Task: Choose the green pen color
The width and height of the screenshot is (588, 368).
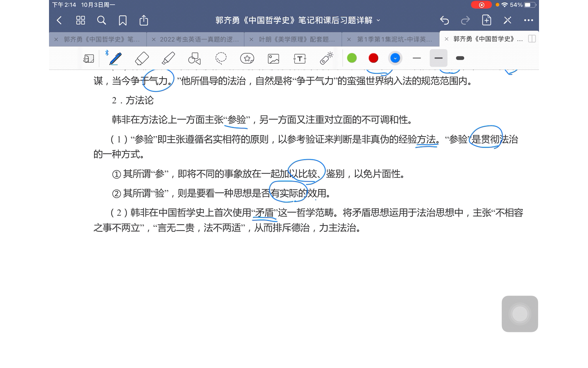Action: click(x=352, y=58)
